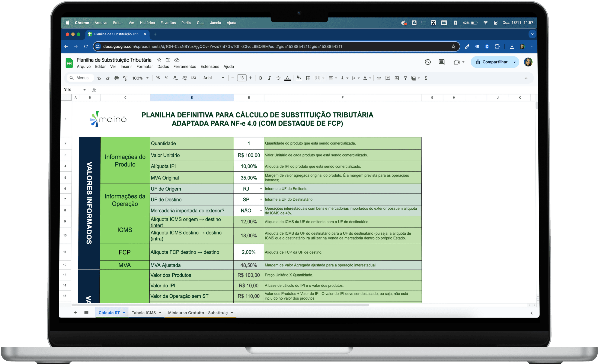Apply currency format R$ button
Image resolution: width=598 pixels, height=364 pixels.
click(x=158, y=78)
